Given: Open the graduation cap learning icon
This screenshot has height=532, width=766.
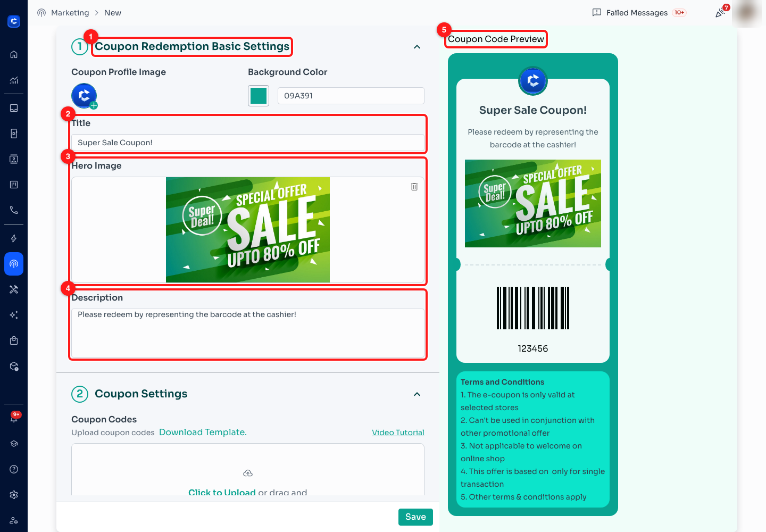Looking at the screenshot, I should tap(14, 444).
